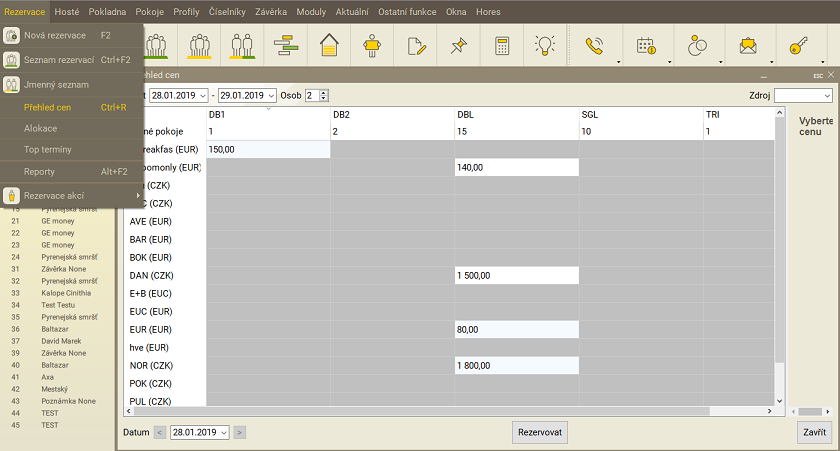This screenshot has height=451, width=840.
Task: Open the Datum date dropdown at bottom
Action: [224, 432]
